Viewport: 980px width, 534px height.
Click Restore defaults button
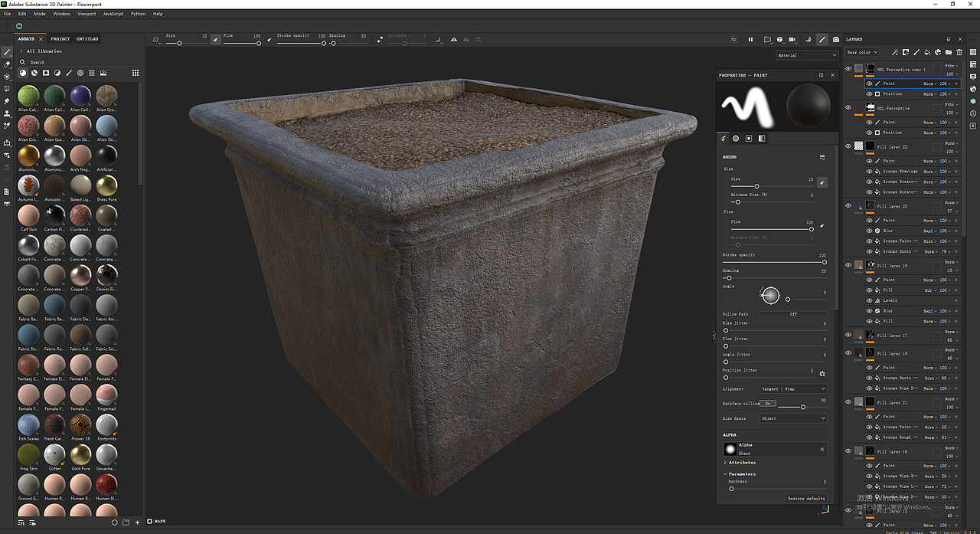coord(806,498)
